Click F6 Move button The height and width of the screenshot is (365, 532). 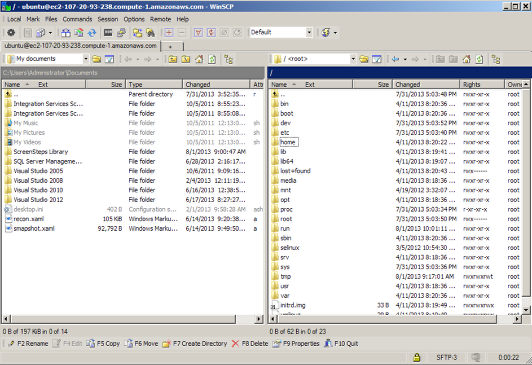click(x=141, y=344)
